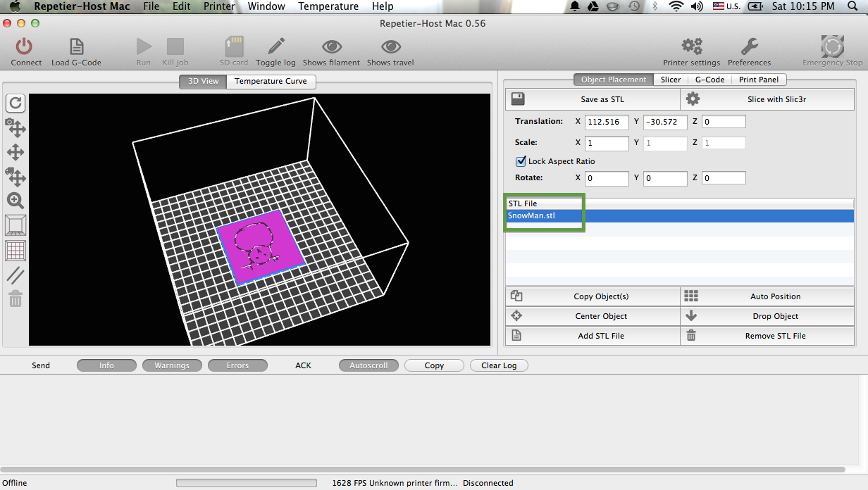Select the camera move-view tool

pos(15,127)
